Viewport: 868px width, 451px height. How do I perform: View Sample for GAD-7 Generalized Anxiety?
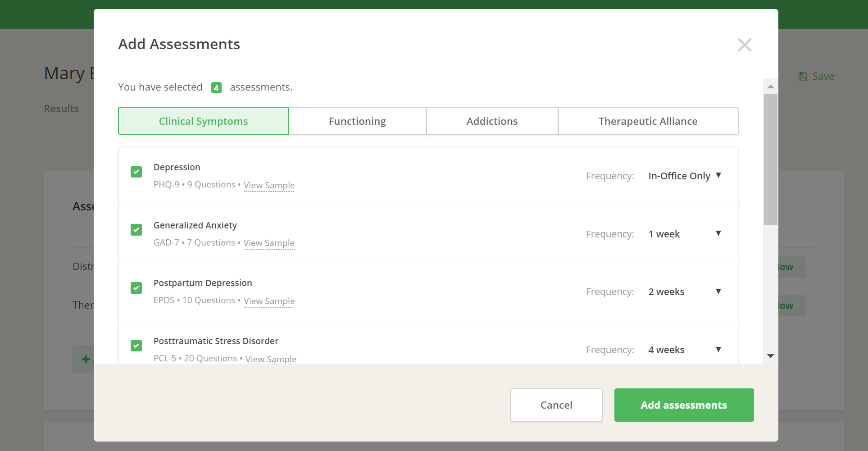pos(269,243)
